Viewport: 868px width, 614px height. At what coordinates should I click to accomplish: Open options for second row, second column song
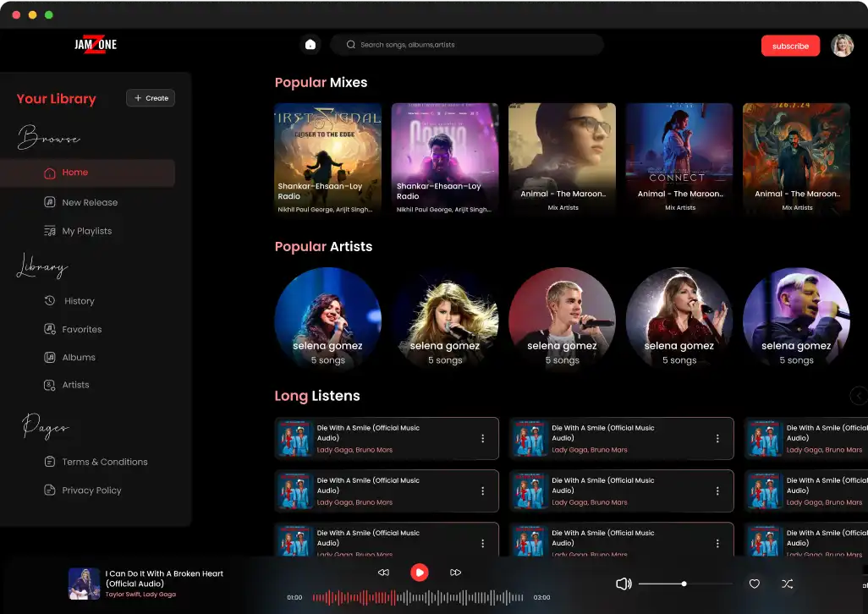pyautogui.click(x=717, y=491)
